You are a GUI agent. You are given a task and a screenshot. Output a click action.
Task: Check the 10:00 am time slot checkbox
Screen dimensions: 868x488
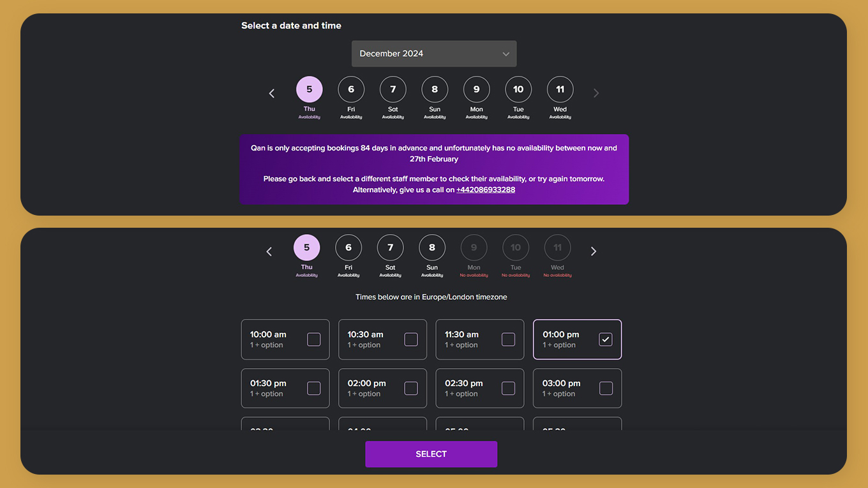coord(314,339)
